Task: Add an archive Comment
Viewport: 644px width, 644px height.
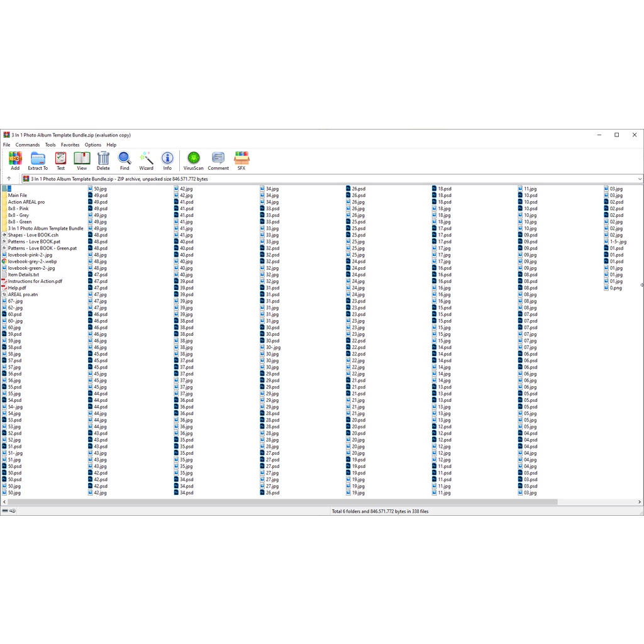Action: point(218,160)
